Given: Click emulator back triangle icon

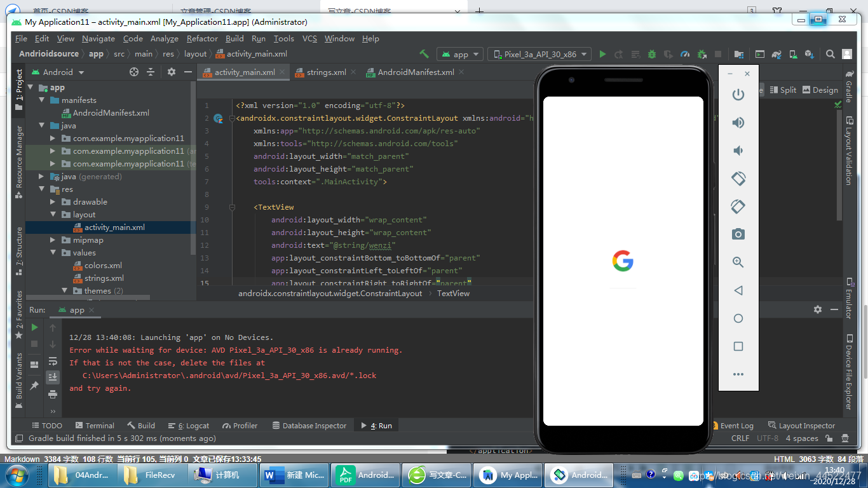Looking at the screenshot, I should tap(738, 290).
